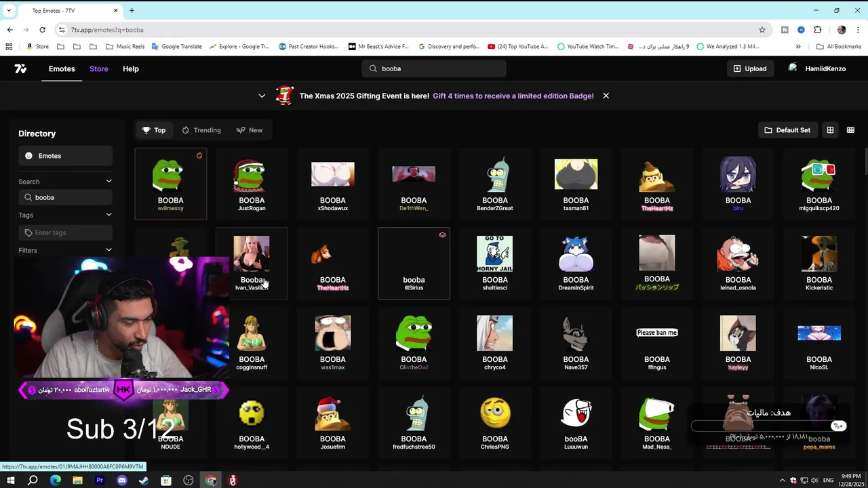The image size is (868, 488).
Task: Open booba emote by illSirius
Action: [414, 263]
